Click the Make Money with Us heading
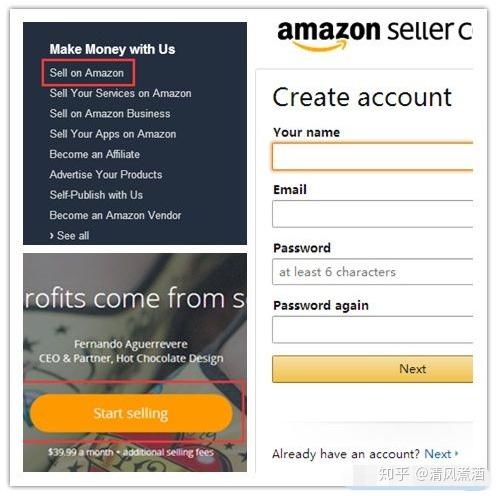 click(112, 49)
